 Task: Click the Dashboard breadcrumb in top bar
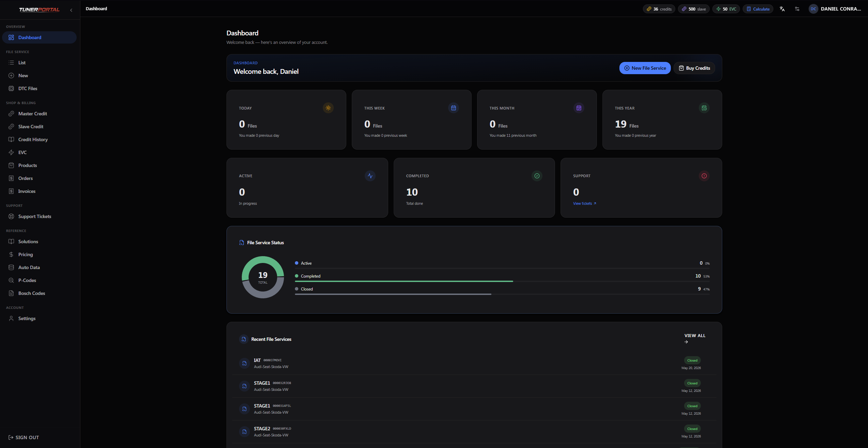96,9
